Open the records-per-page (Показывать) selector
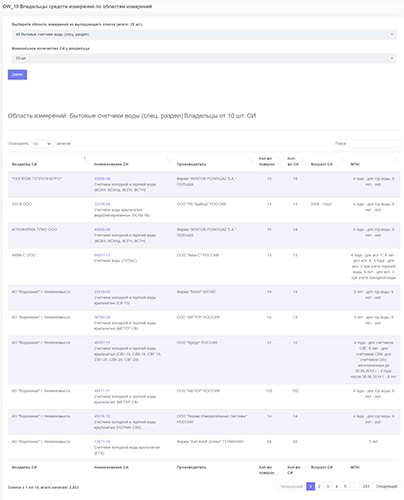The width and height of the screenshot is (404, 500). (x=42, y=144)
